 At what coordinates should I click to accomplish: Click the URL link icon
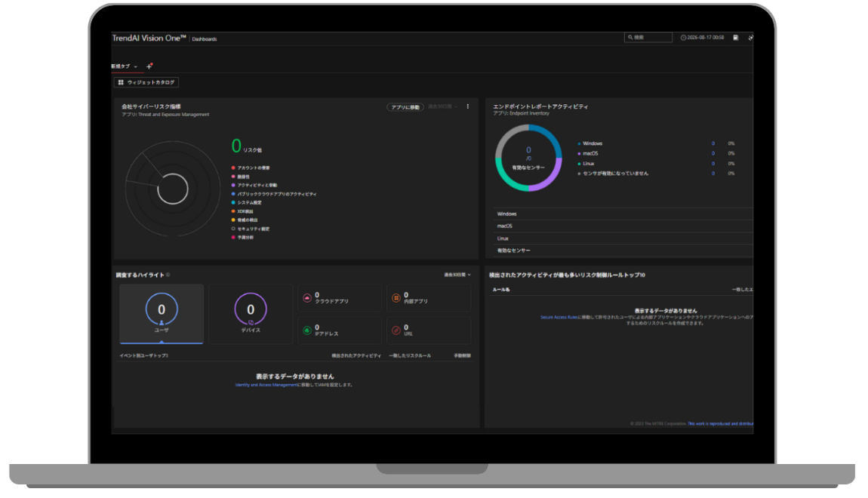point(396,330)
